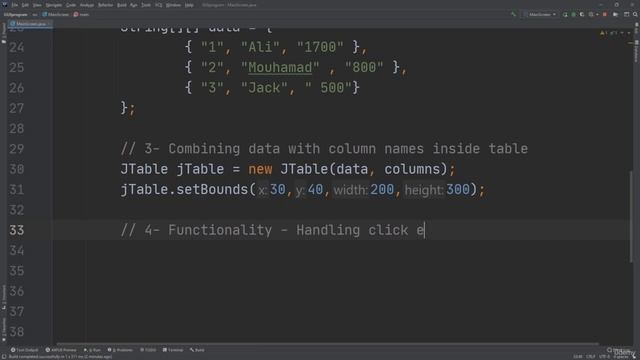The height and width of the screenshot is (360, 640).
Task: Click line number 33 in the gutter
Action: 17,230
